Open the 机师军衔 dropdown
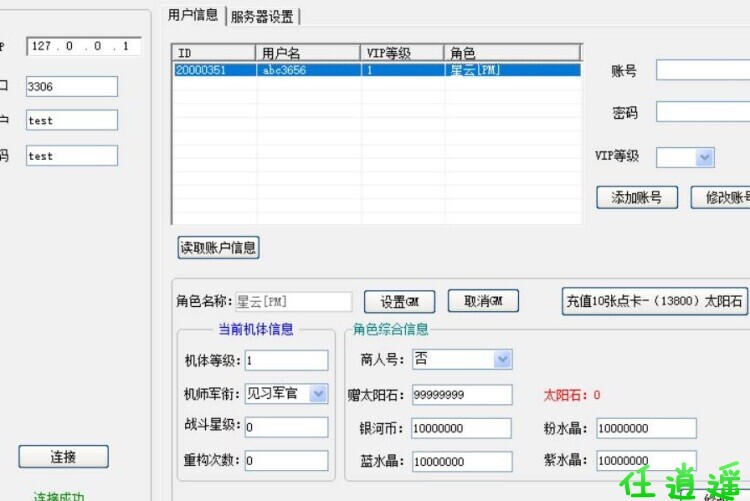The image size is (750, 501). (x=318, y=394)
